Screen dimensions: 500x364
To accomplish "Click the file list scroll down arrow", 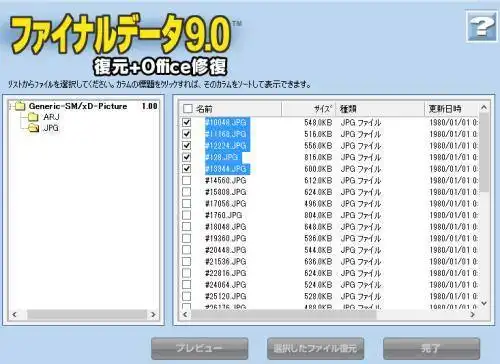I will point(484,303).
